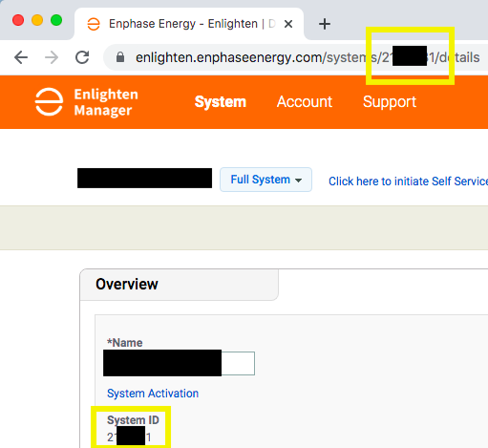Expand the Full System dropdown
The image size is (488, 448).
tap(265, 180)
